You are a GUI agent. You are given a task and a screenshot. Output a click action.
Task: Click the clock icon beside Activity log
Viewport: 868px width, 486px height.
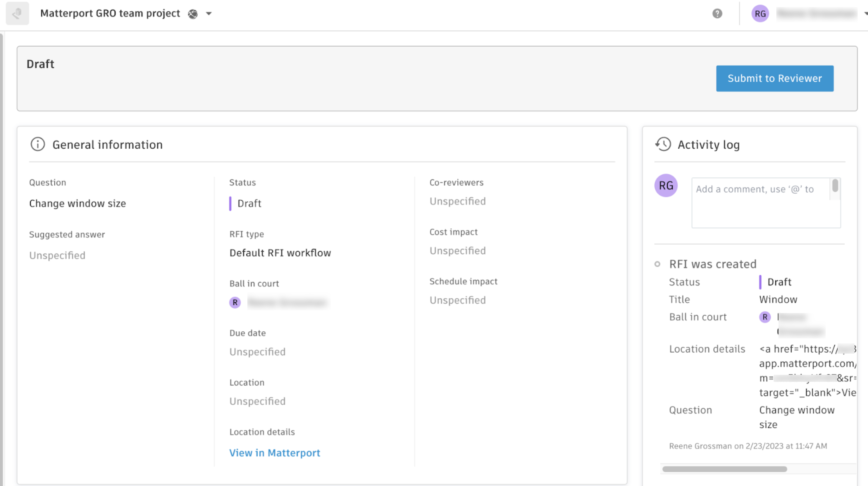[x=663, y=145]
